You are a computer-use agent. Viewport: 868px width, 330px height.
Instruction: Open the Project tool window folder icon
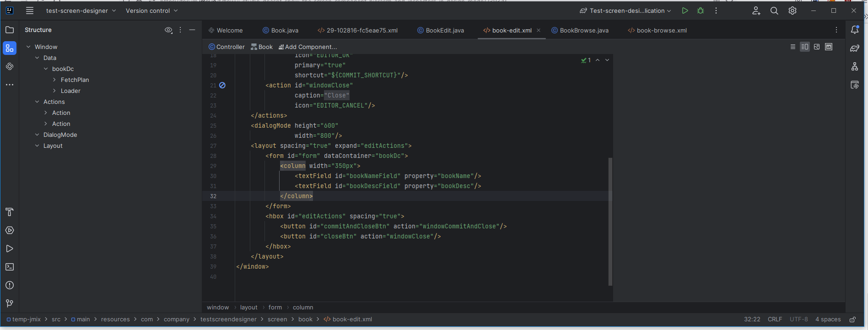(x=10, y=30)
